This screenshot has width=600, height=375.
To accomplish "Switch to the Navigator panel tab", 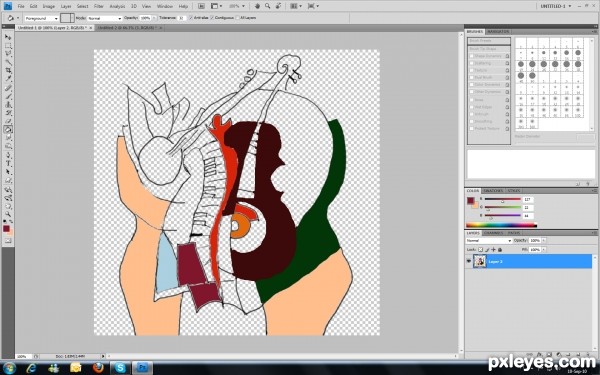I will [498, 31].
